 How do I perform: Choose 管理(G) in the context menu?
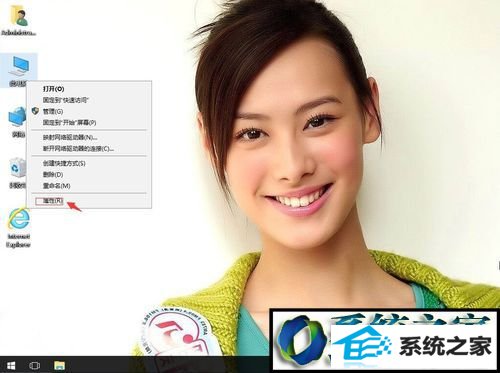pos(89,111)
